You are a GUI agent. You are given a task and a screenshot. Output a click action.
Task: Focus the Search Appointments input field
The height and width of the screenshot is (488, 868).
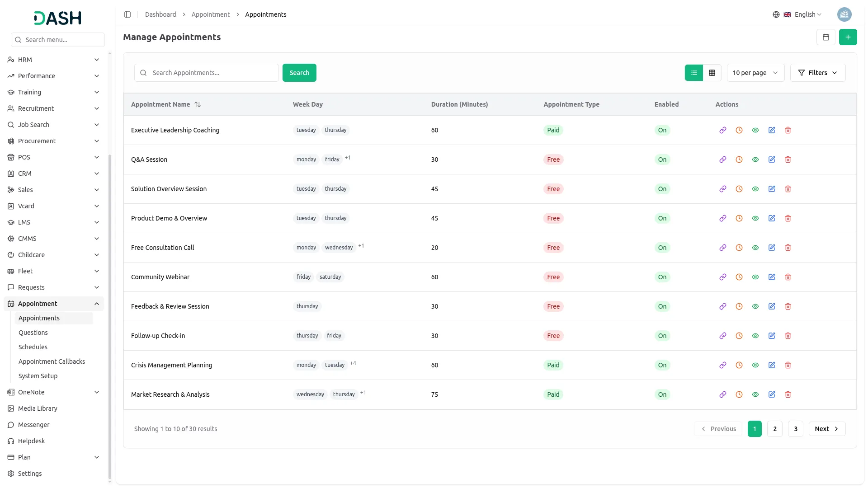[x=207, y=73]
